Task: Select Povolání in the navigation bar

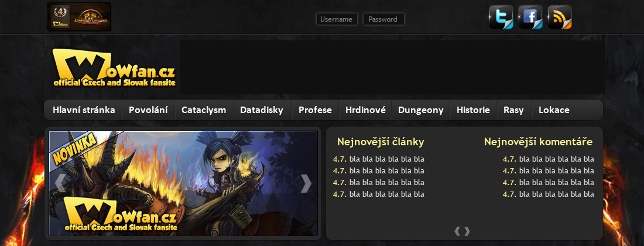Action: tap(148, 110)
